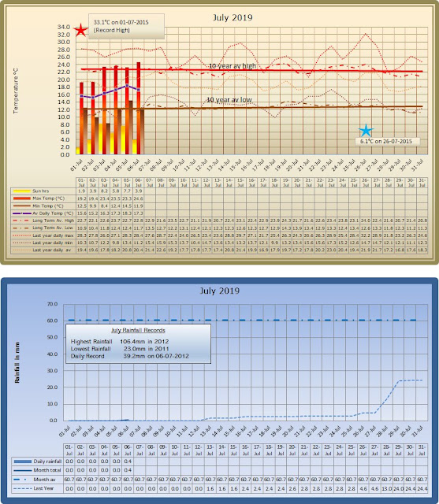The image size is (439, 504).
Task: Select Highest Rainfall 106.4mm in 2012 line
Action: pyautogui.click(x=120, y=342)
